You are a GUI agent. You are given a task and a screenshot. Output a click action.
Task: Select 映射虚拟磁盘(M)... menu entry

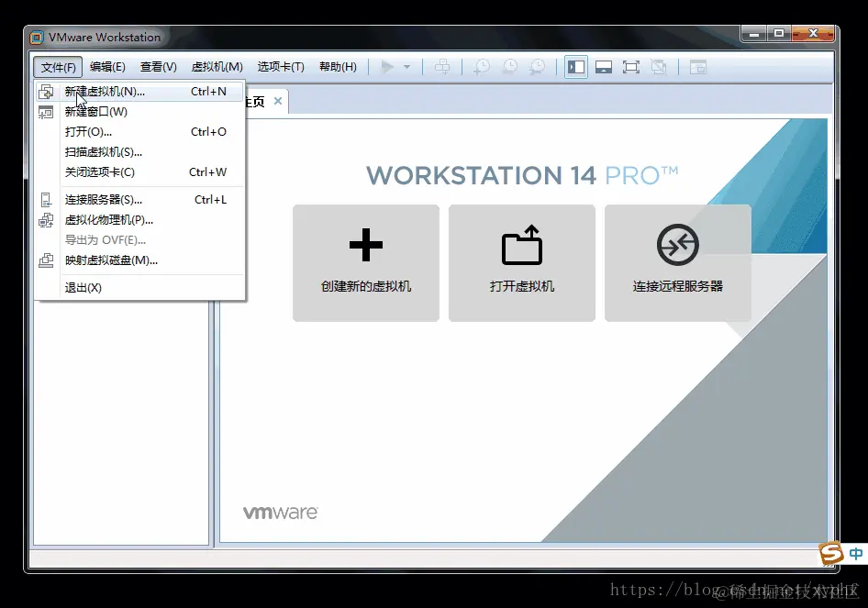[x=139, y=260]
